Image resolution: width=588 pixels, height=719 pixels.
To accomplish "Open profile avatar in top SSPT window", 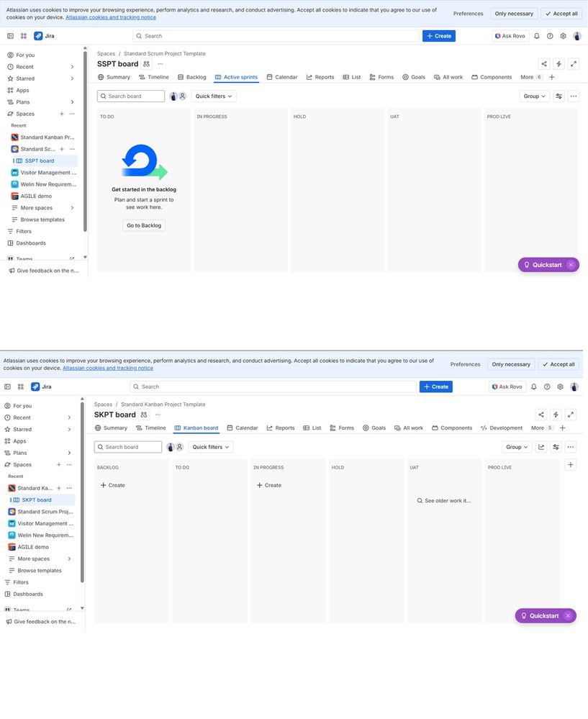I will (x=577, y=36).
